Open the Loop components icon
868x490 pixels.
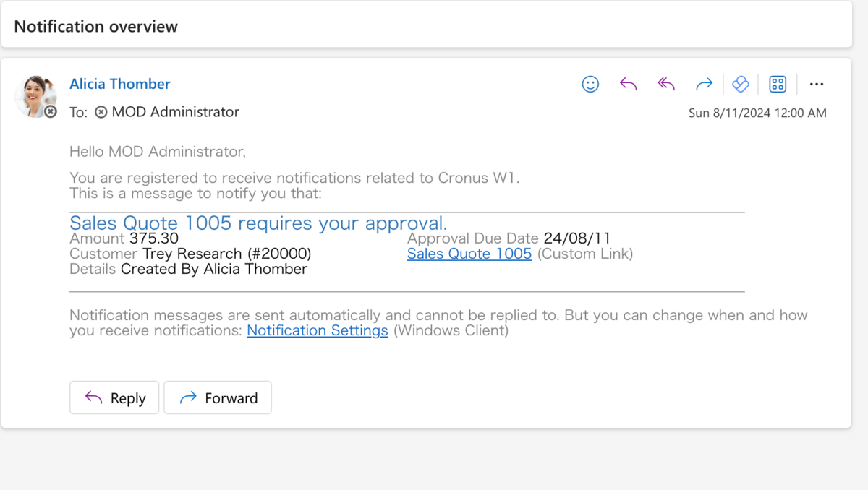pyautogui.click(x=741, y=84)
